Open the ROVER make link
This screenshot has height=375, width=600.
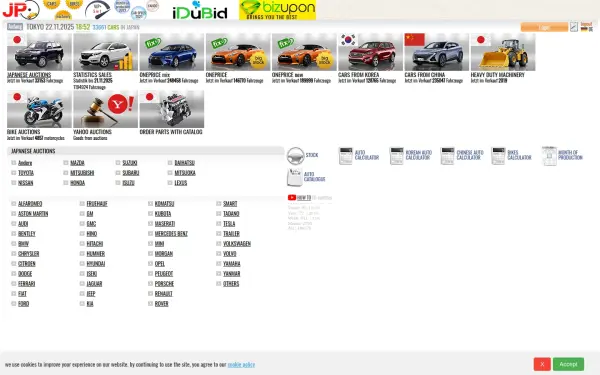click(x=161, y=303)
